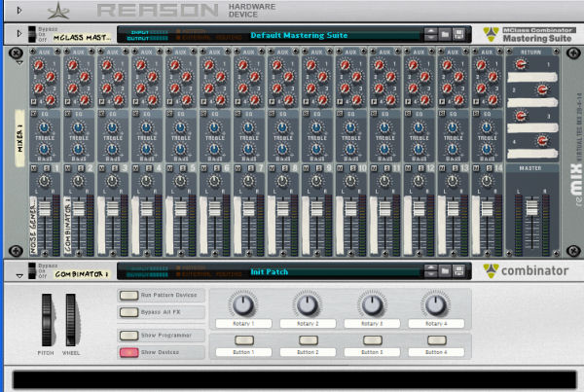The width and height of the screenshot is (584, 392).
Task: Click the channel 3 level fader
Action: 112,208
